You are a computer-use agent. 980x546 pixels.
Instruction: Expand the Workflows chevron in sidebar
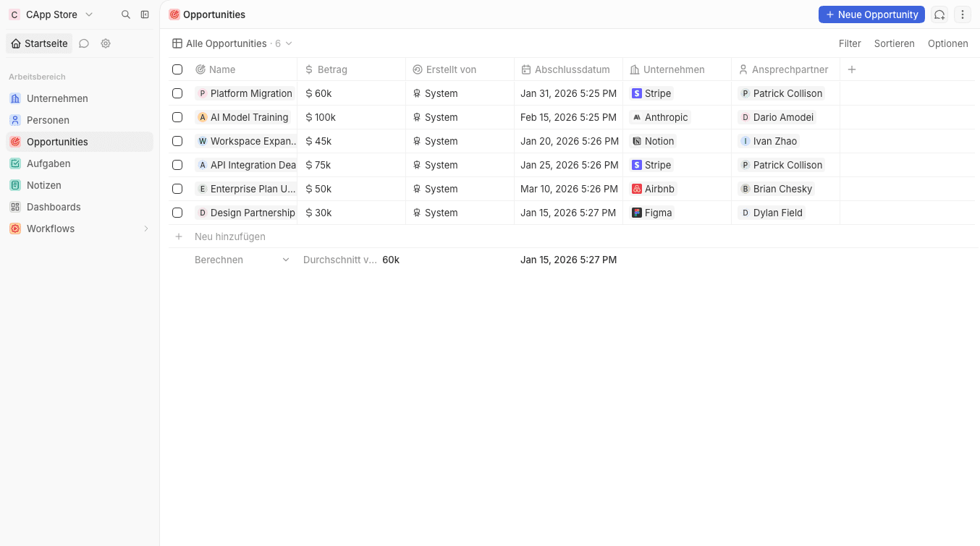[145, 229]
